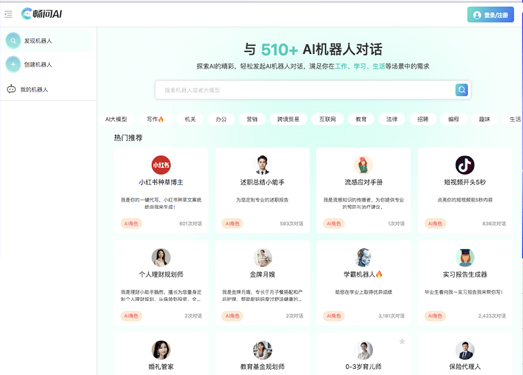The height and width of the screenshot is (375, 523).
Task: Click the 教育基金规划师 avatar
Action: [x=262, y=350]
